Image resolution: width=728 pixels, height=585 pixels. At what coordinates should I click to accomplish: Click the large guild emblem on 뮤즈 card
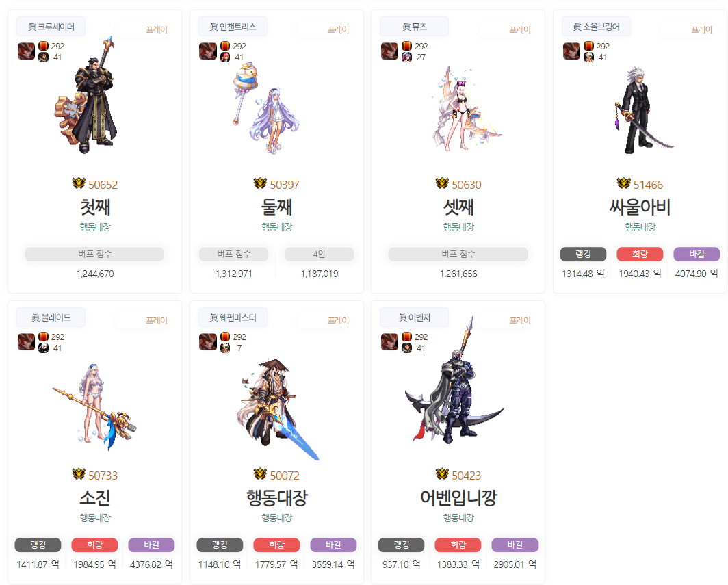tap(389, 51)
